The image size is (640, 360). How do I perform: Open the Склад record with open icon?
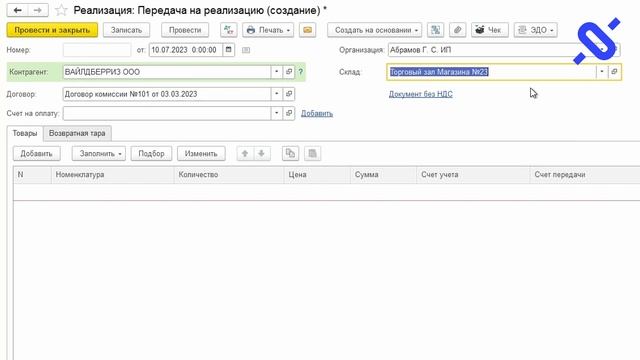click(x=614, y=72)
